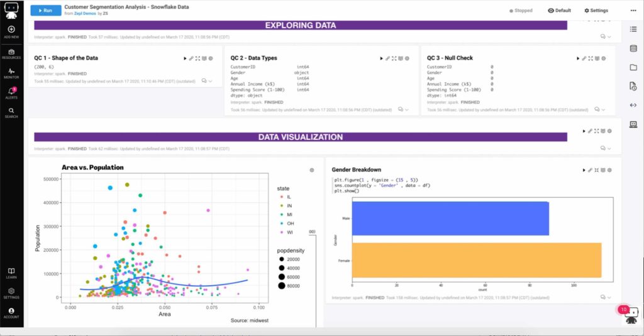Follow the Zepl Demos link
This screenshot has height=336, width=644.
(85, 14)
